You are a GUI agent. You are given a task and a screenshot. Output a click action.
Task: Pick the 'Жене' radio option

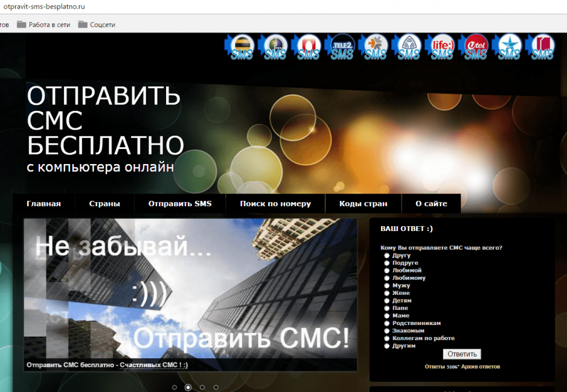point(386,293)
